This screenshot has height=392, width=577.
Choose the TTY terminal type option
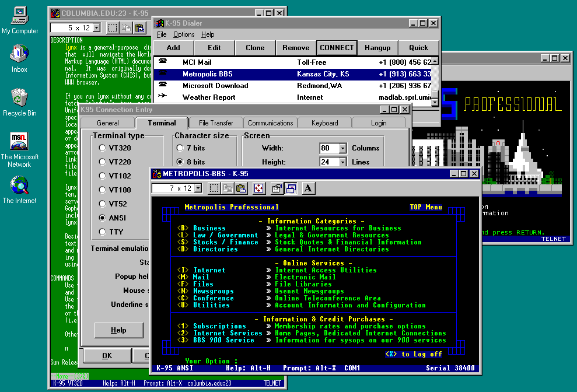coord(103,232)
